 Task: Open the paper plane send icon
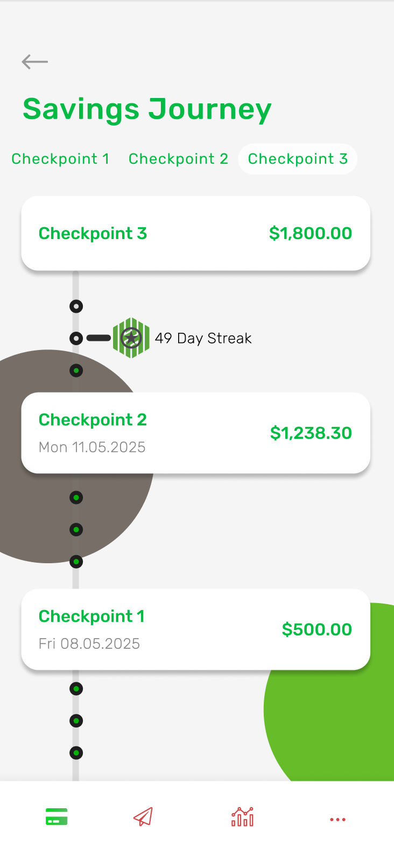(x=143, y=817)
